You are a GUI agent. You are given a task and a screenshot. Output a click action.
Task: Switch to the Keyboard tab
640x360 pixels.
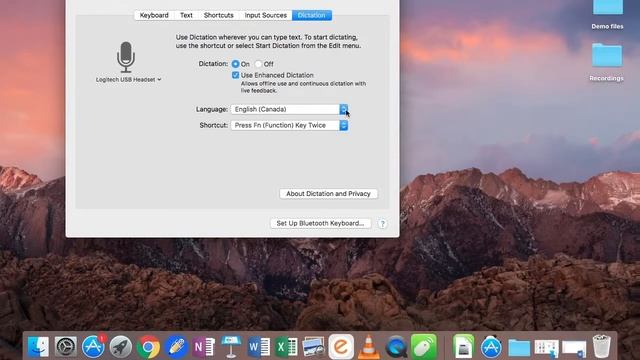click(x=154, y=15)
